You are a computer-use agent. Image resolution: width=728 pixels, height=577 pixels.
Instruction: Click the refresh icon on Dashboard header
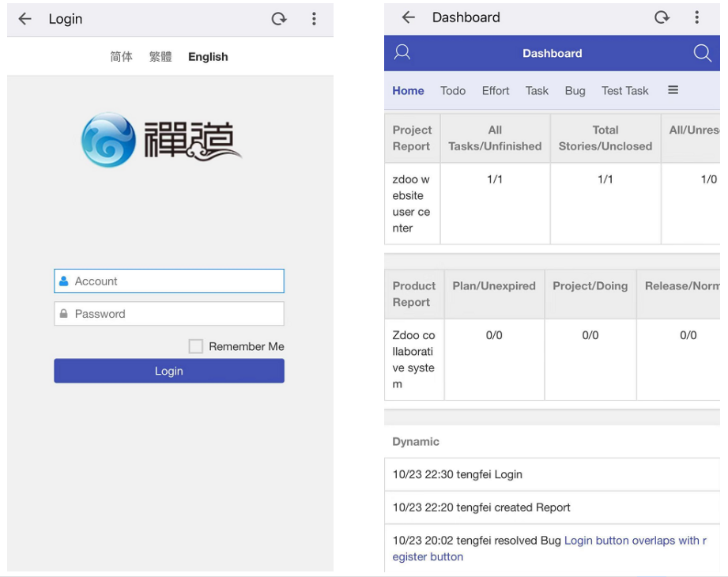662,17
